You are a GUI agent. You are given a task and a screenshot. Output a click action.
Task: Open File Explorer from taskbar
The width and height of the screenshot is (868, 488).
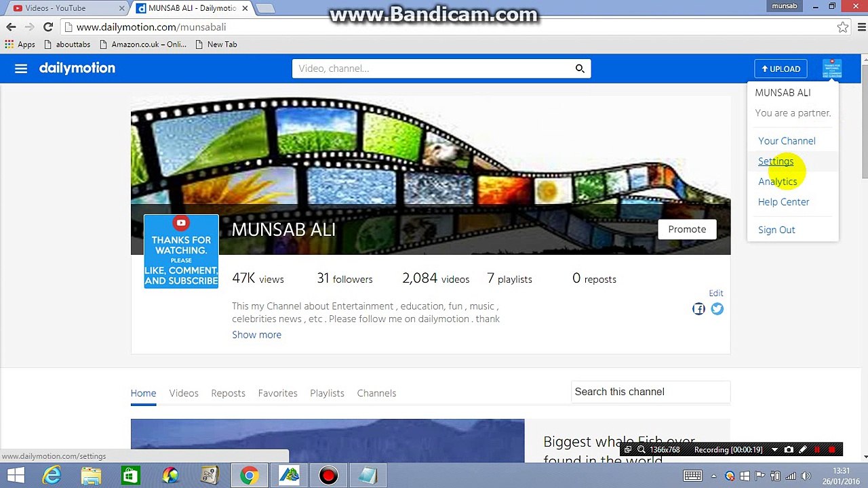92,475
